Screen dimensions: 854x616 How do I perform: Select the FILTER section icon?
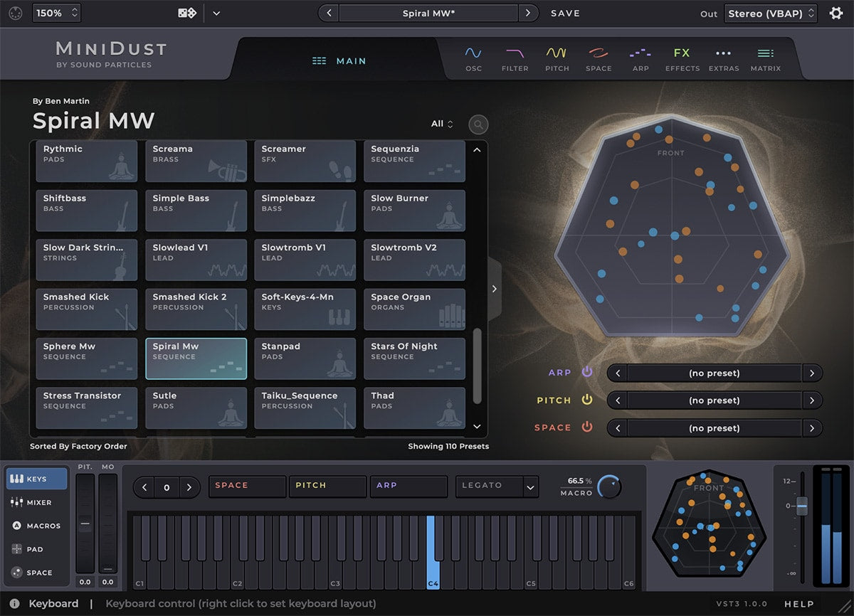tap(515, 57)
